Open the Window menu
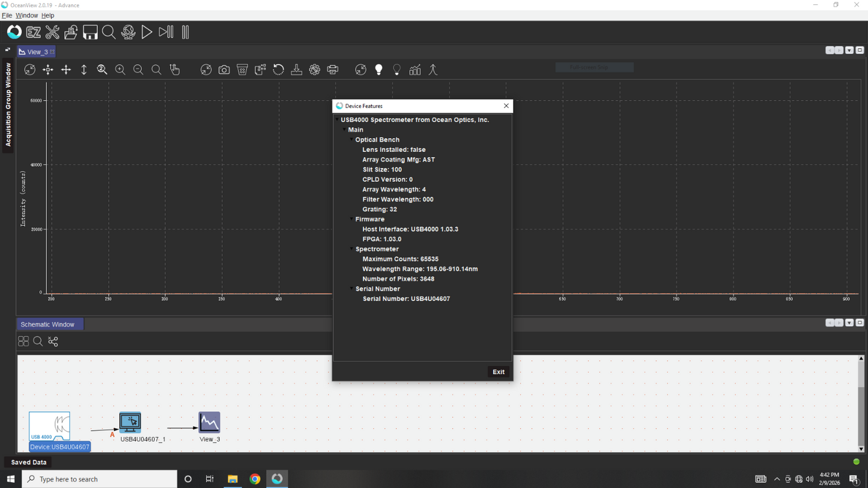868x488 pixels. coord(26,16)
